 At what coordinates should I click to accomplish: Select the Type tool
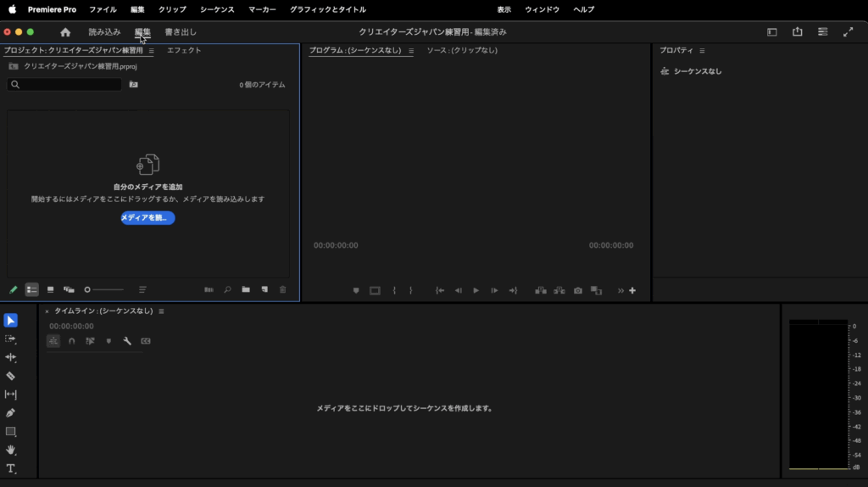[11, 468]
